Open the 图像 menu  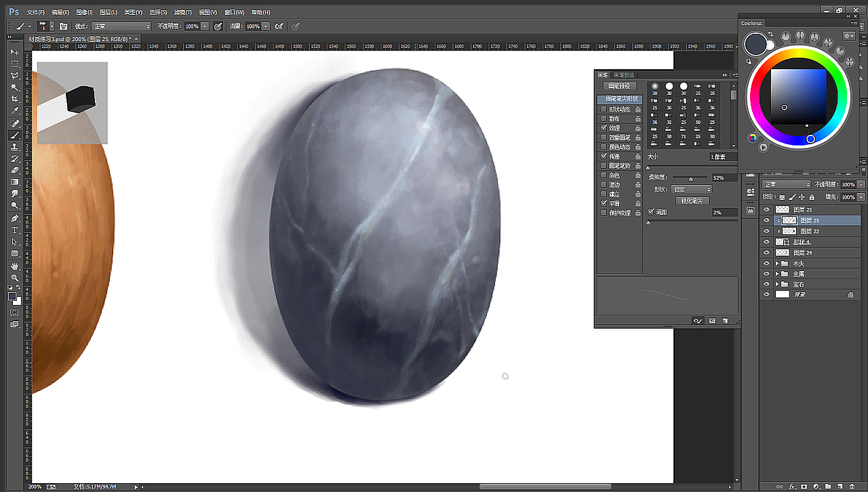pos(84,12)
